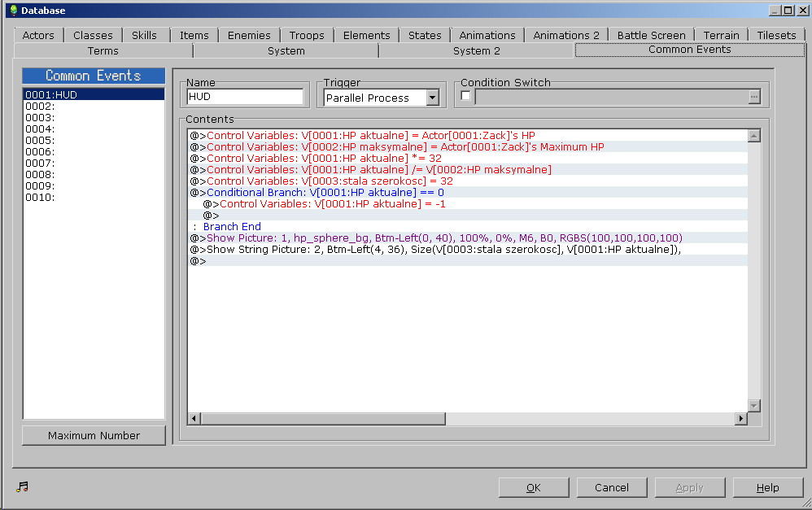Select the Common Events tab
Viewport: 812px width, 510px height.
click(690, 50)
